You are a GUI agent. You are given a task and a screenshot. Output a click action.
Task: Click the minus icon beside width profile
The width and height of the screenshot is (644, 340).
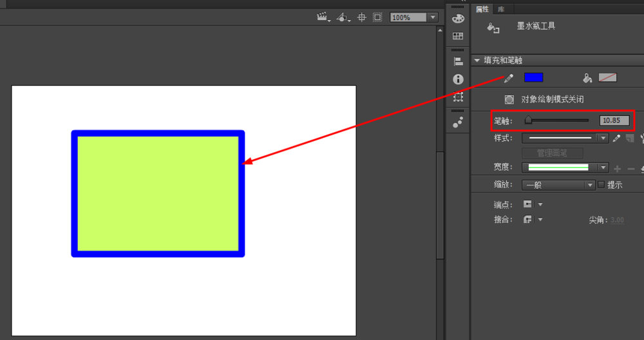pos(631,169)
